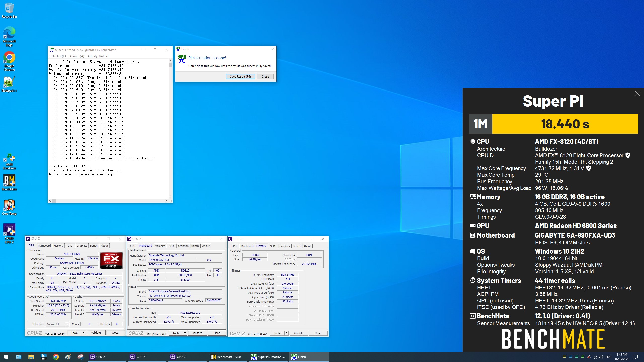Click the Windows Start button
The height and width of the screenshot is (362, 644).
tap(6, 357)
